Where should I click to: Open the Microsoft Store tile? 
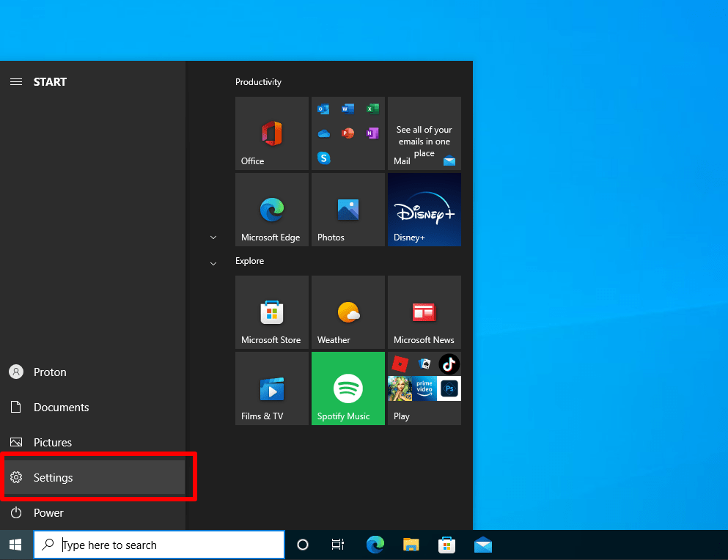(x=271, y=312)
